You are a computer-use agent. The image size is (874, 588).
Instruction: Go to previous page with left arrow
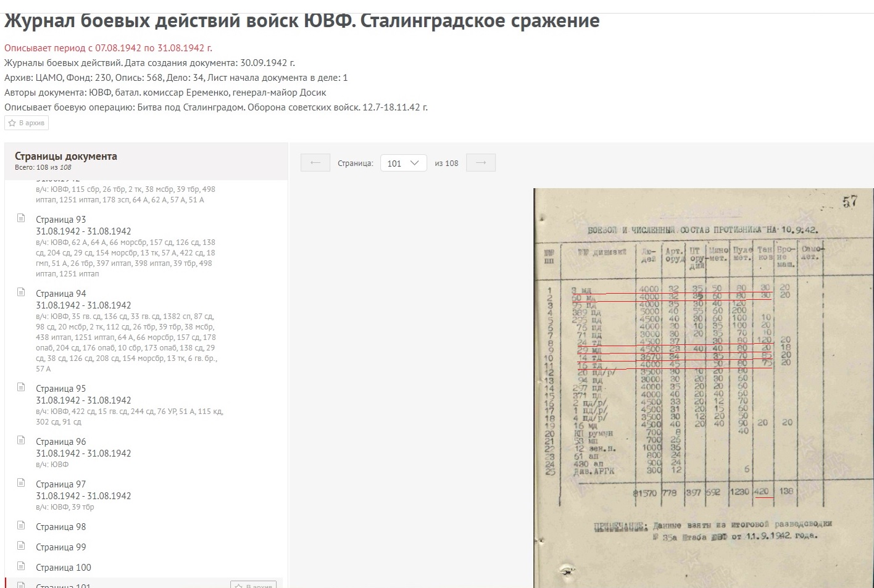315,163
